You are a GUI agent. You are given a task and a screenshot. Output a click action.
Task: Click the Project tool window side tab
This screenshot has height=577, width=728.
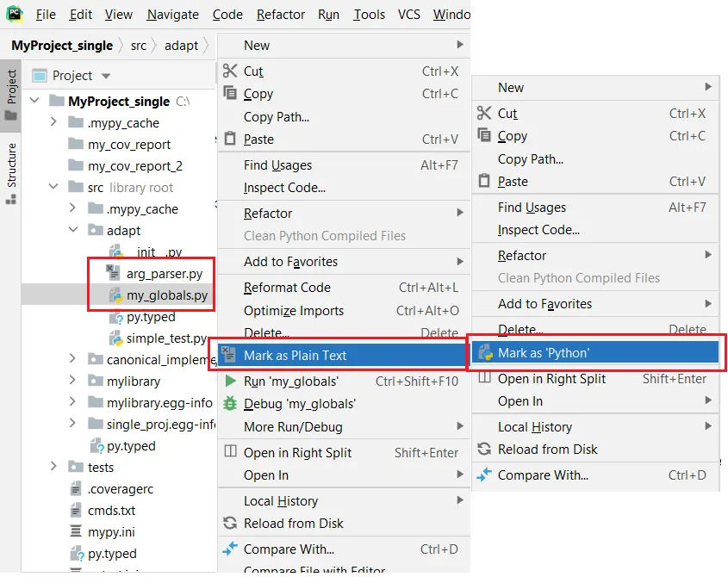11,94
